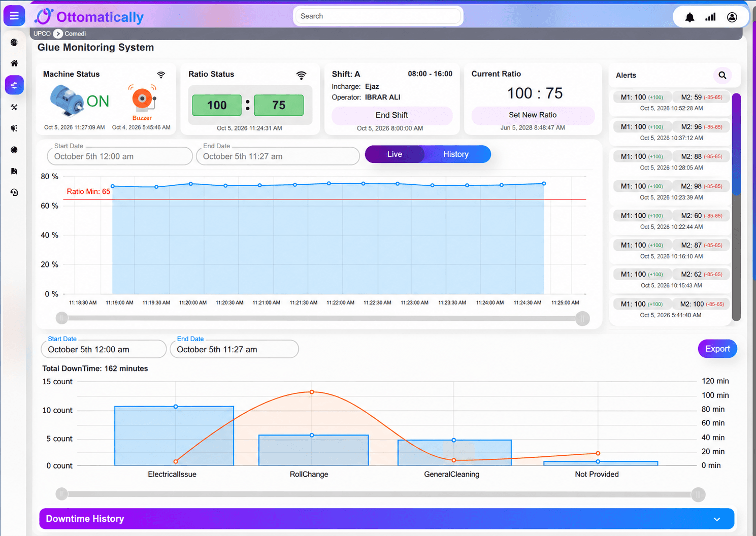Click breadcrumb arrow between UPCO and Comedi
Viewport: 756px width, 536px height.
[58, 33]
